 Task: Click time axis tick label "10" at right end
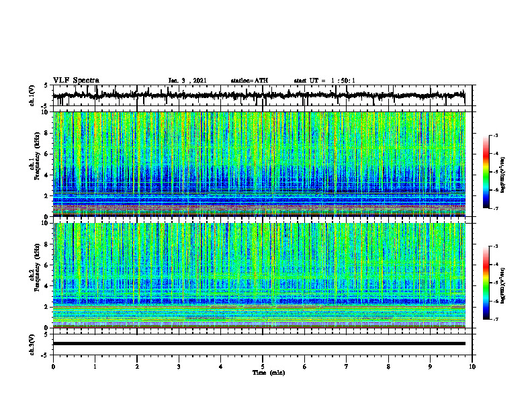(x=472, y=367)
